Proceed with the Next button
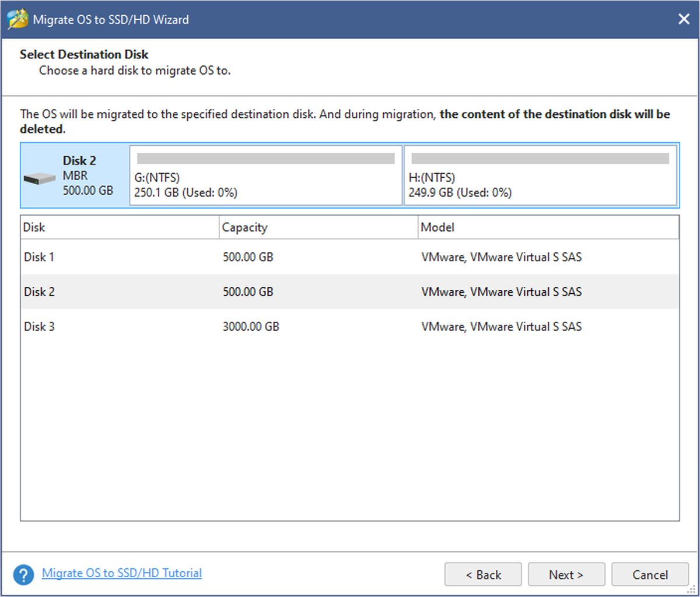This screenshot has height=597, width=700. click(566, 575)
